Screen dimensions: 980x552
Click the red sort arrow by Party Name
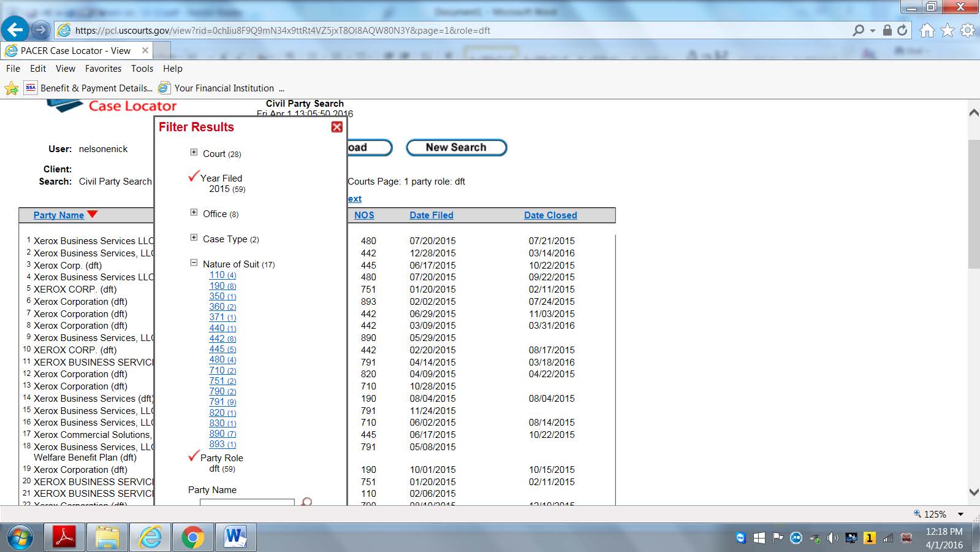(x=93, y=215)
